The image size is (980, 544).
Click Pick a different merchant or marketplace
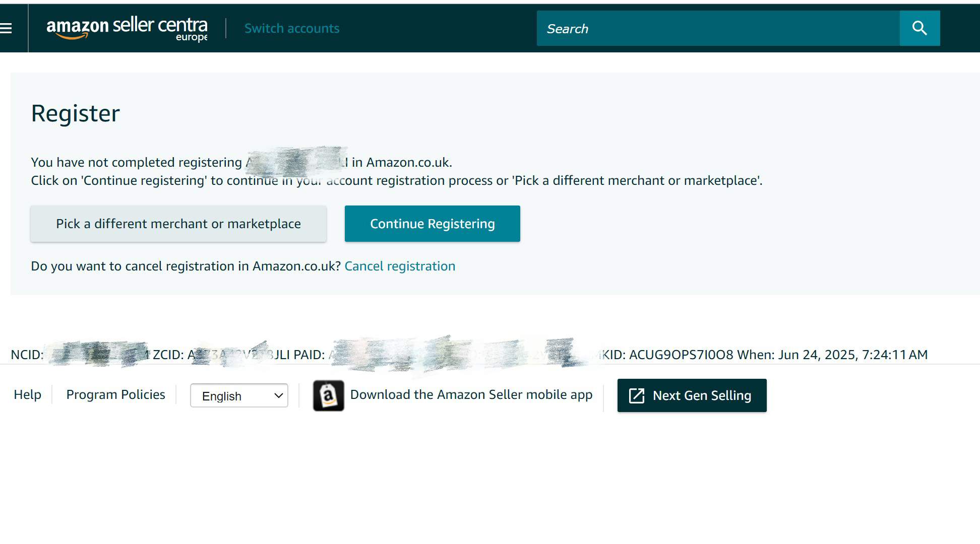click(x=178, y=224)
